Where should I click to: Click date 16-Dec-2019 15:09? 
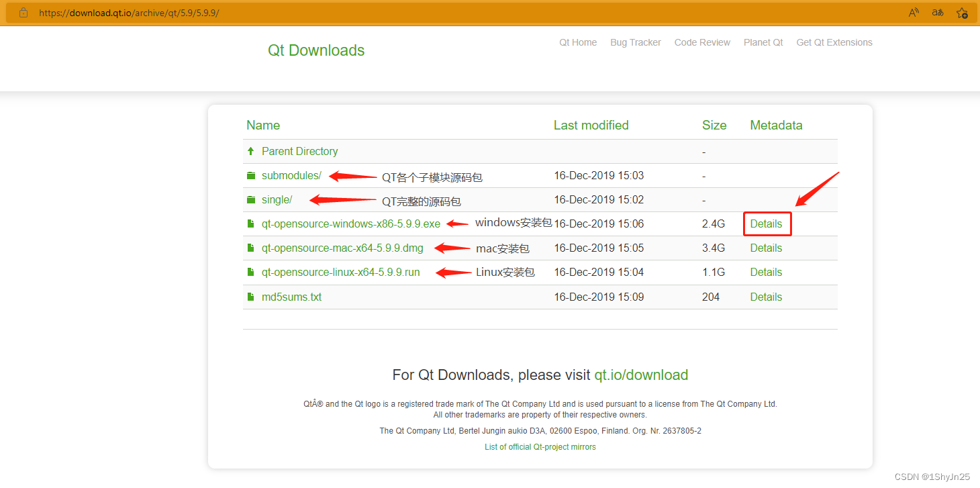(599, 297)
